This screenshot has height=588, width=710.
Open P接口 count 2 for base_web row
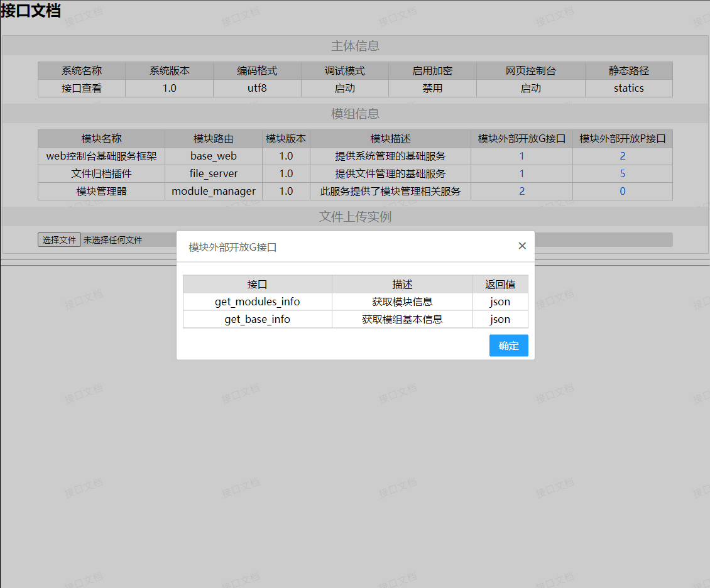[x=623, y=156]
